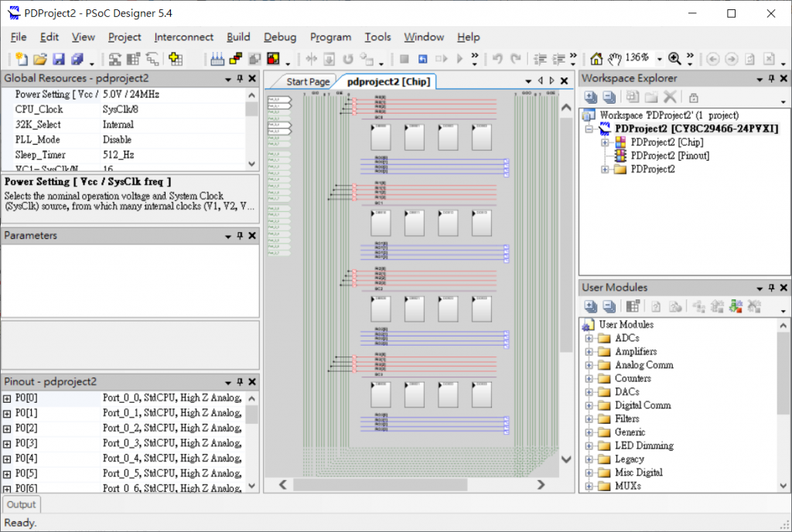Open the Workspace Explorer panel options dropdown
792x532 pixels.
[760, 79]
